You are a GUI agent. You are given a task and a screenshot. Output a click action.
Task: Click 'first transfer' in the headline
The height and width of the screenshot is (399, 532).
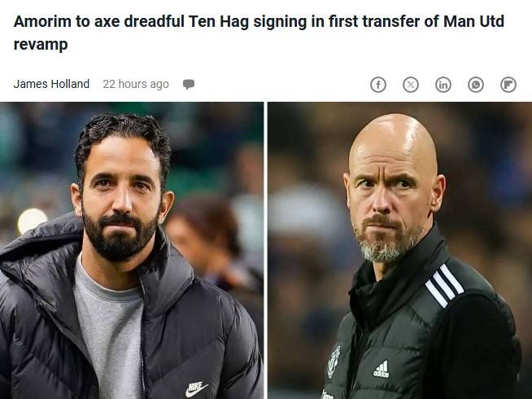tap(374, 21)
